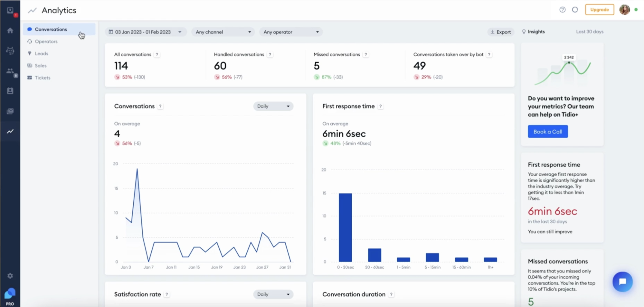
Task: Switch to the Tickets section
Action: [x=42, y=77]
